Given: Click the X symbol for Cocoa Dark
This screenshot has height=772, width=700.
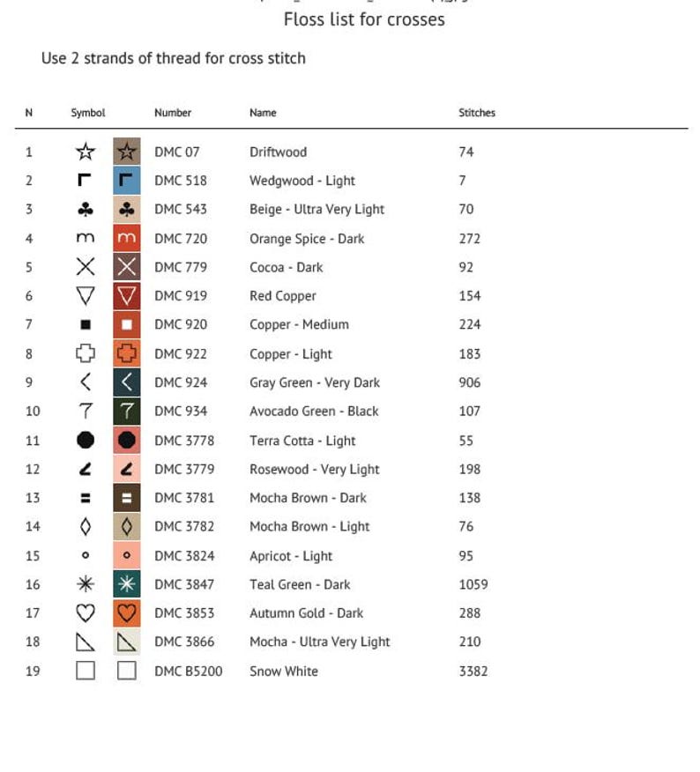Looking at the screenshot, I should [x=86, y=267].
